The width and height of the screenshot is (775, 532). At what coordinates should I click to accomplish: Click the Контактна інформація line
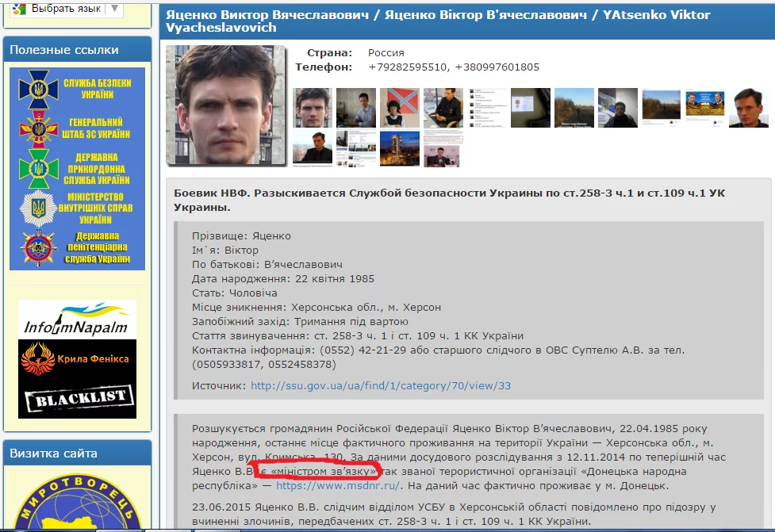[x=439, y=357]
